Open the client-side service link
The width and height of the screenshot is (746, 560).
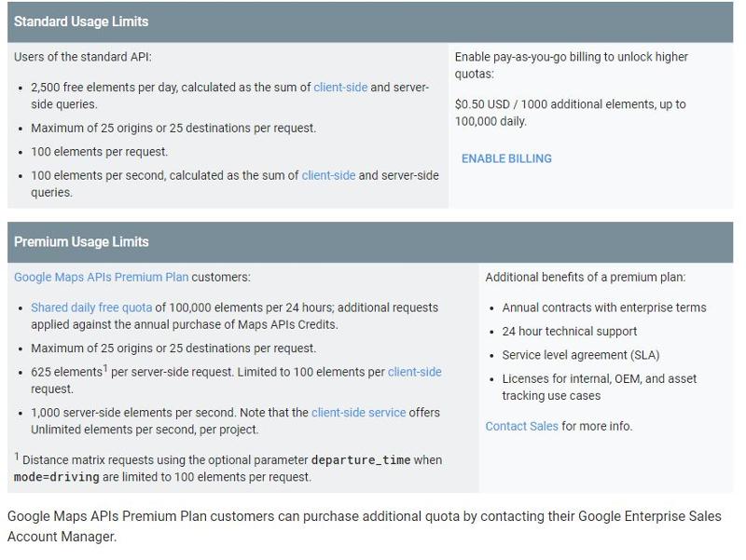358,413
